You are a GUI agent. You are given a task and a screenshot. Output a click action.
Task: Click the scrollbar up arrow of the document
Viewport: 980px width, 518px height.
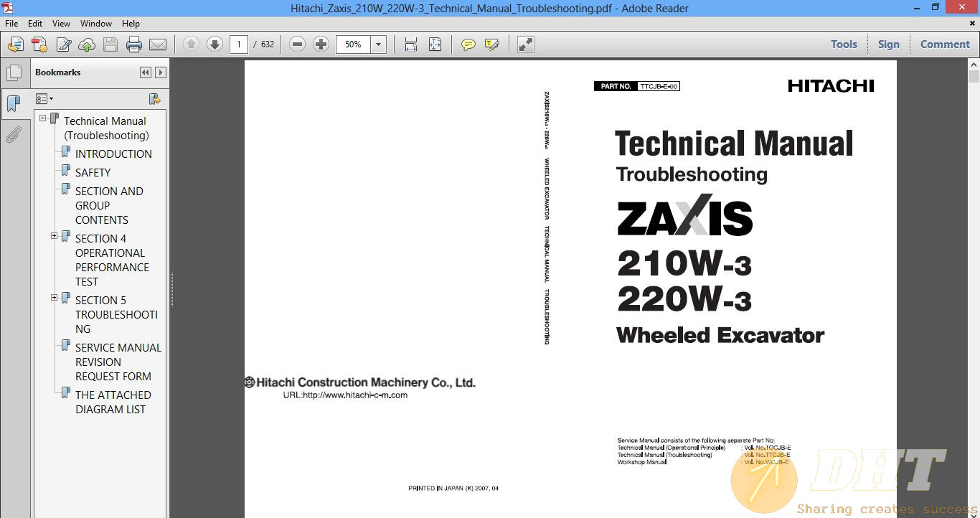point(974,65)
